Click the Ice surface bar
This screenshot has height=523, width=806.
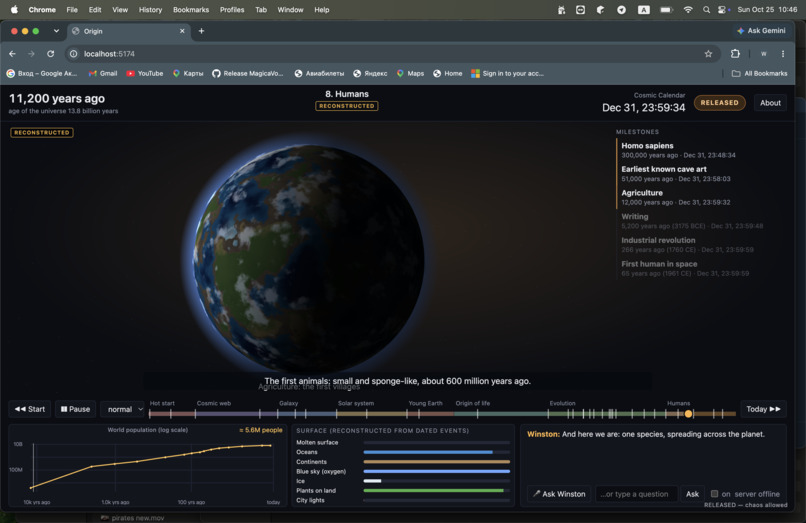point(436,481)
